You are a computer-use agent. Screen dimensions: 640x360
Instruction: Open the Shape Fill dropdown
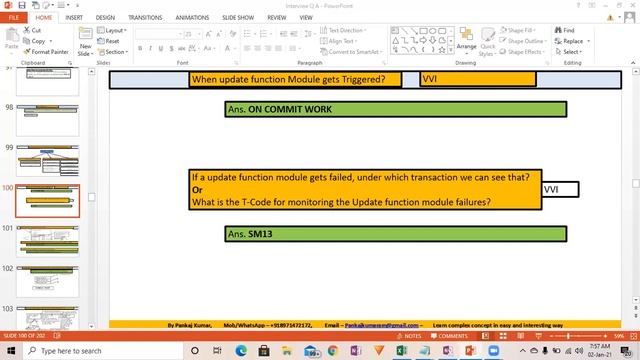(518, 30)
